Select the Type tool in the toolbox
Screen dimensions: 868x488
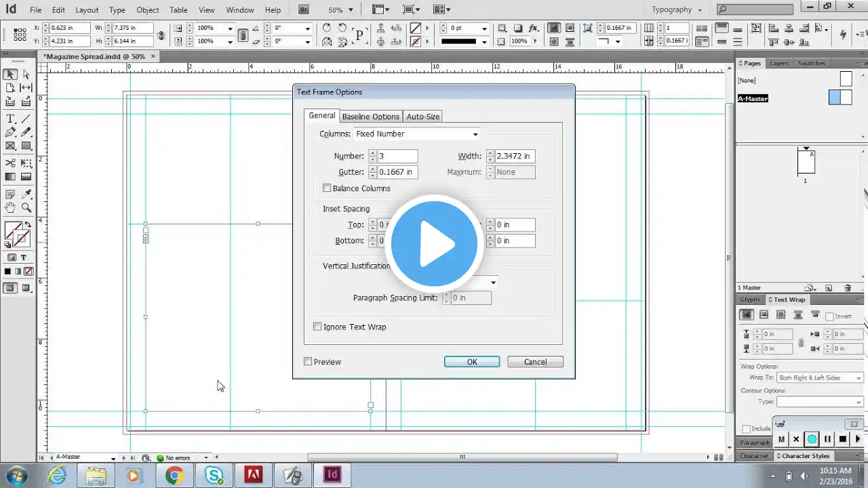coord(10,119)
